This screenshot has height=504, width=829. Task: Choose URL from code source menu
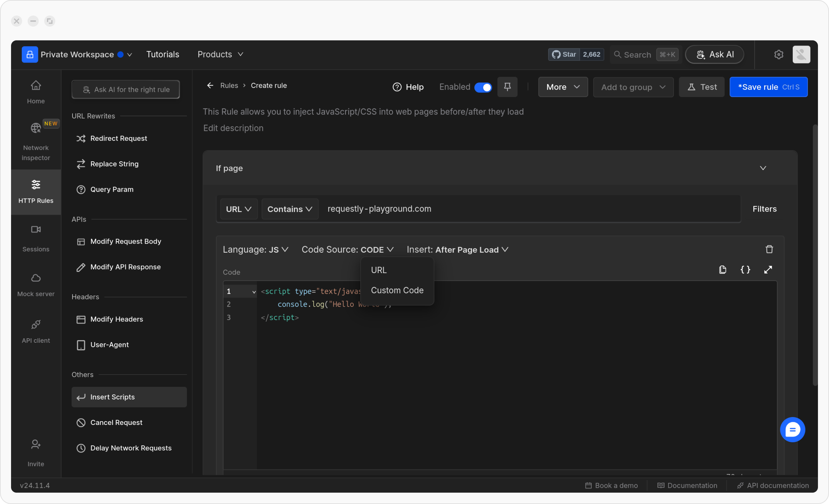coord(379,270)
